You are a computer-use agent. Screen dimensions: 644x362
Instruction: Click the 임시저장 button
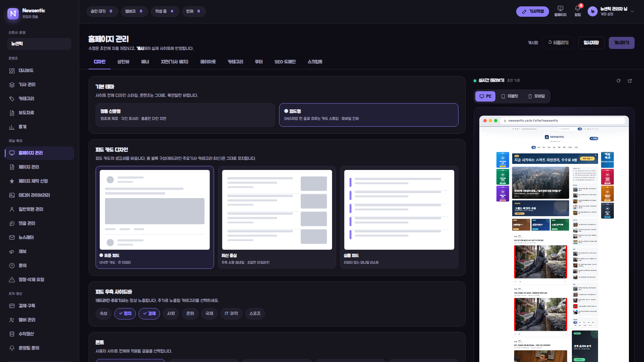point(591,43)
